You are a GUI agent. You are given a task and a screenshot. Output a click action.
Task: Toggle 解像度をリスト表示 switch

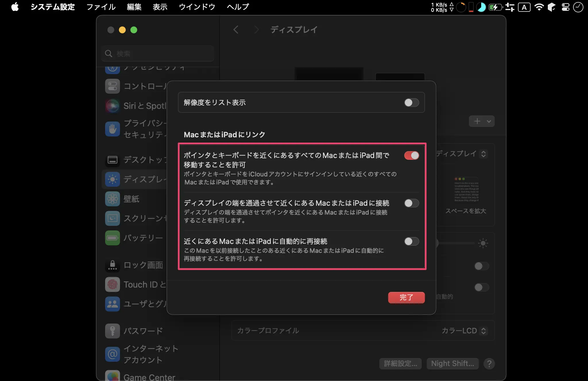tap(411, 103)
